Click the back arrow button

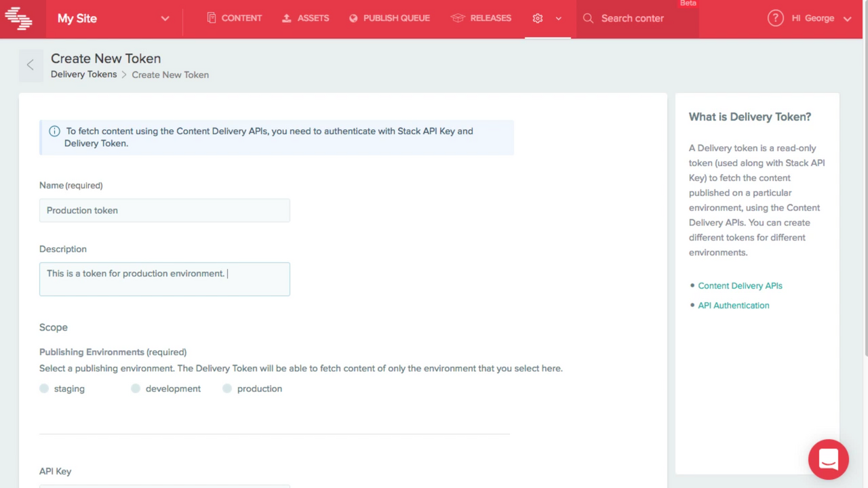click(31, 65)
